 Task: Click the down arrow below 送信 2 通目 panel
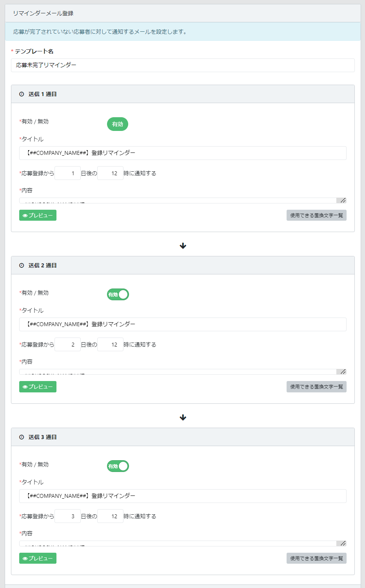click(x=183, y=417)
